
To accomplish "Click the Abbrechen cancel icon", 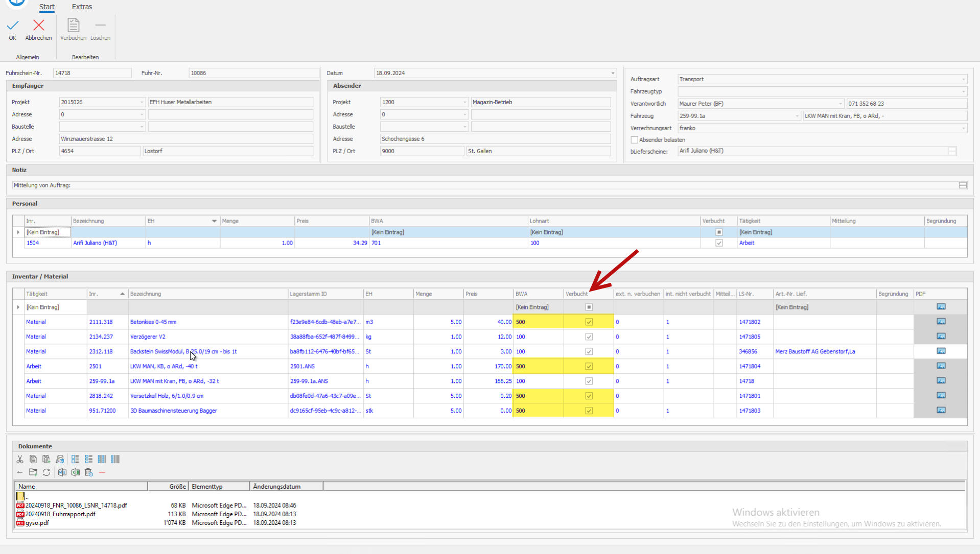I will 38,26.
